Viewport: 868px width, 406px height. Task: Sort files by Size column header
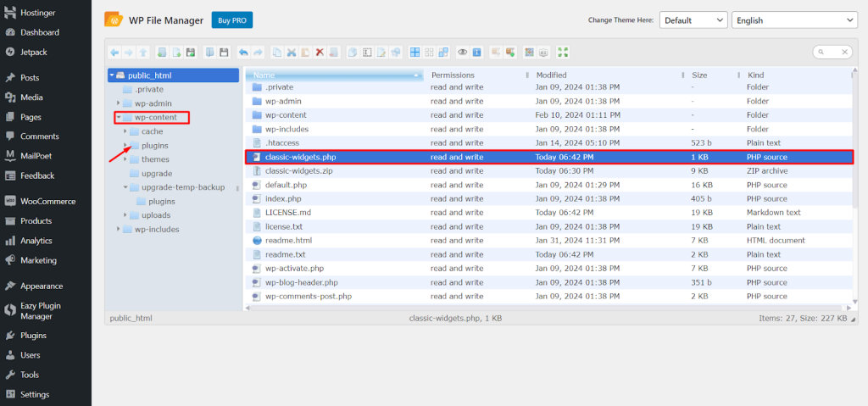tap(712, 75)
